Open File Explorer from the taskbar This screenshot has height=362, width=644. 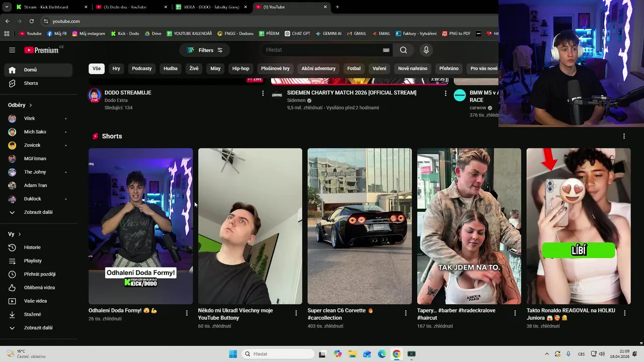pos(352,354)
